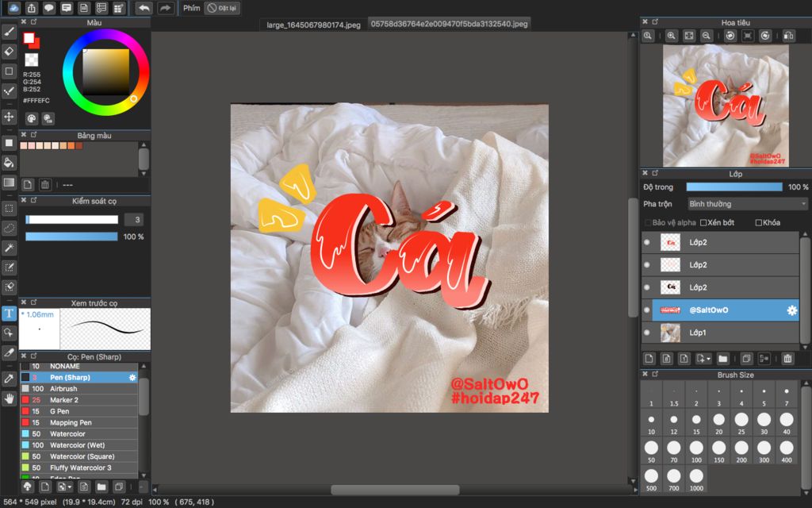
Task: Select Marker 2 brush
Action: (x=79, y=400)
